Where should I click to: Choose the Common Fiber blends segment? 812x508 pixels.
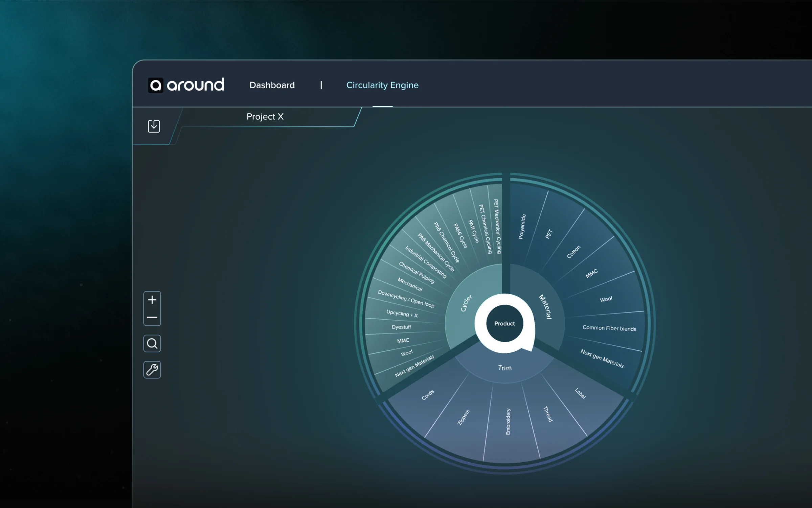coord(609,328)
